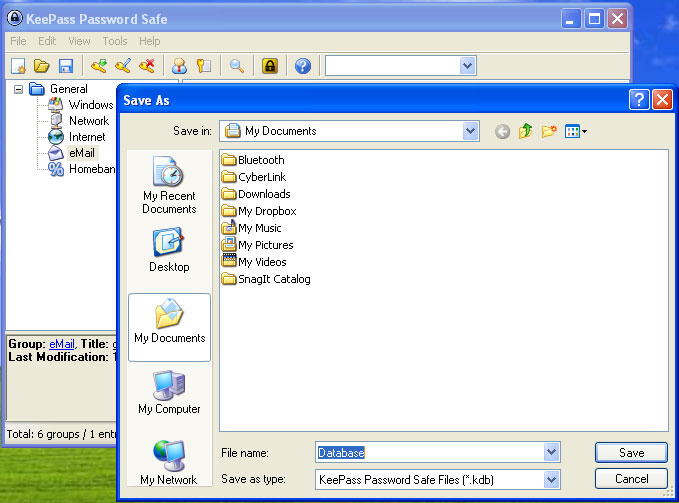Click Desktop in the places bar
The height and width of the screenshot is (503, 679).
[169, 250]
